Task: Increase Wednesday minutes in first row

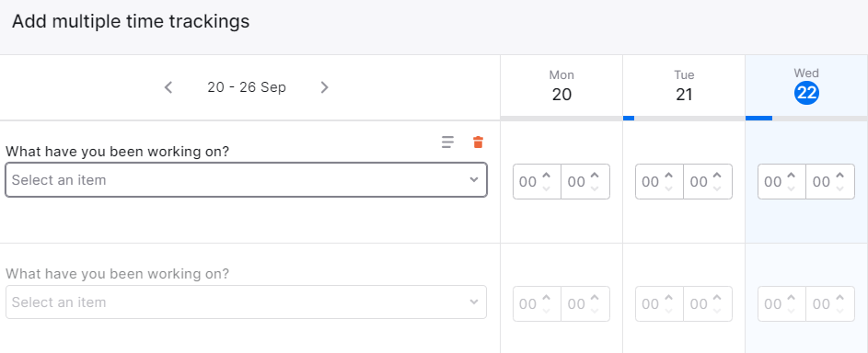Action: pyautogui.click(x=839, y=176)
